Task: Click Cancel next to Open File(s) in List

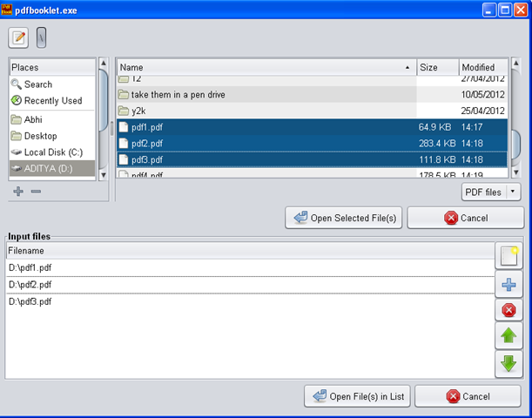Action: [x=468, y=396]
